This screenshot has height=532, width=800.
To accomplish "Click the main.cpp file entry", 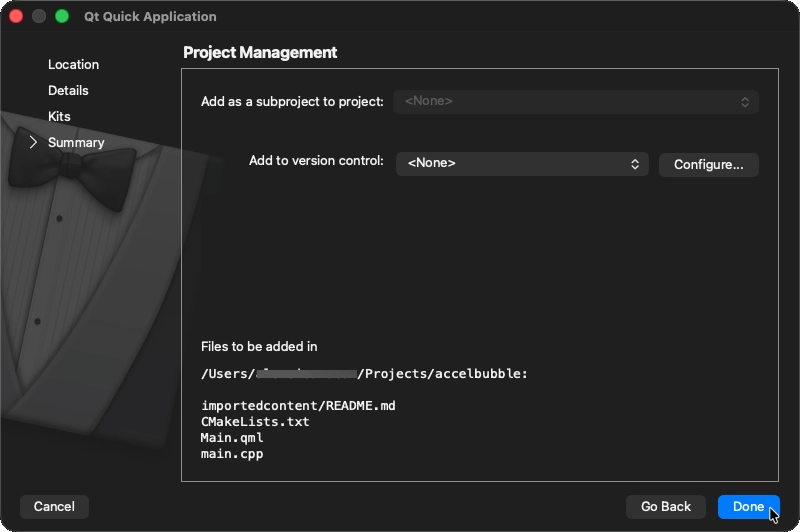I will click(x=232, y=454).
